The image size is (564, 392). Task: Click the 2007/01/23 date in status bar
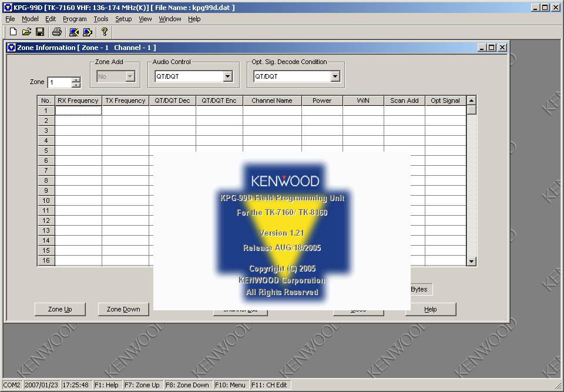pyautogui.click(x=41, y=385)
